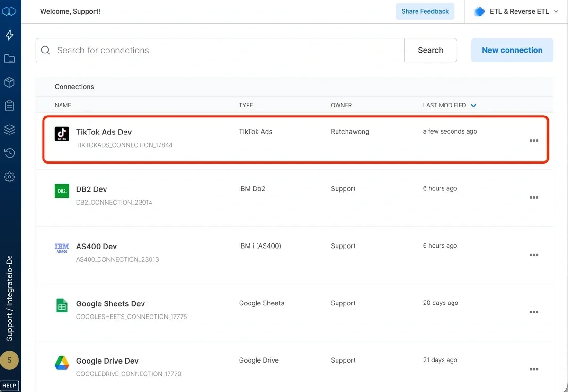Click the blue ETL & Reverse ETL logo icon
Image resolution: width=568 pixels, height=392 pixels.
tap(479, 11)
